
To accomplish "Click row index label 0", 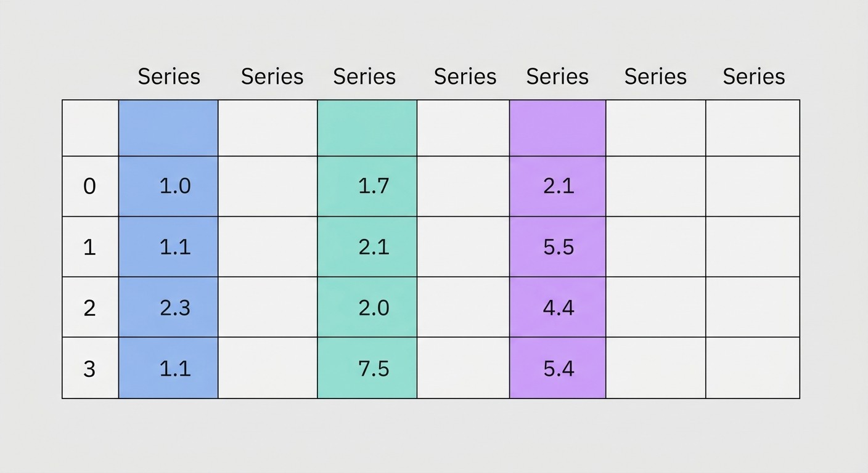I will pyautogui.click(x=90, y=186).
